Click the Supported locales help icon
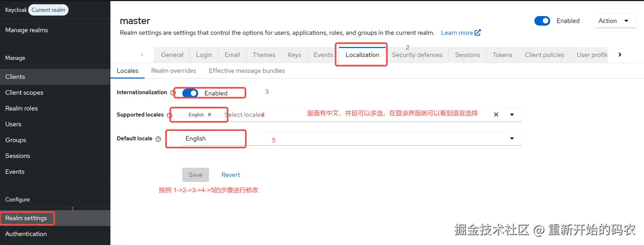 point(170,115)
